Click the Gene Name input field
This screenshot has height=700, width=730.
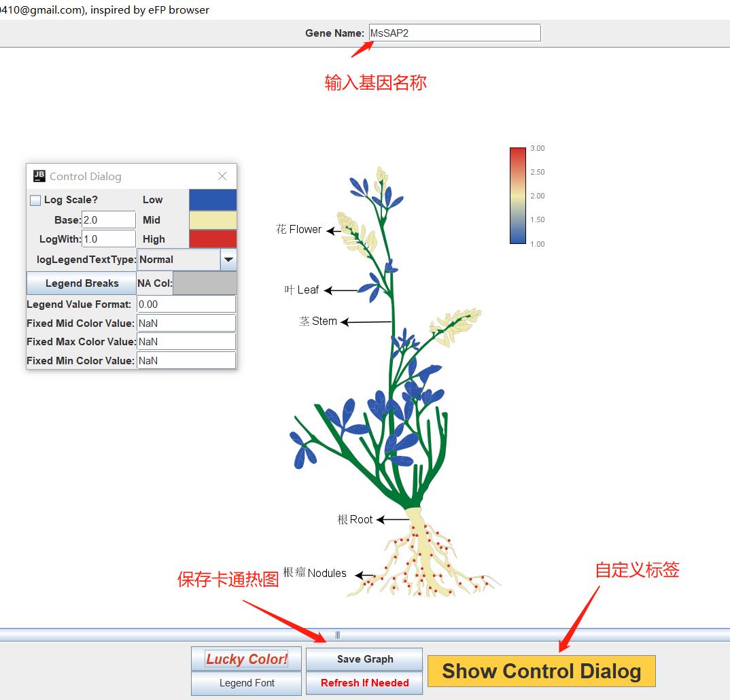tap(455, 33)
